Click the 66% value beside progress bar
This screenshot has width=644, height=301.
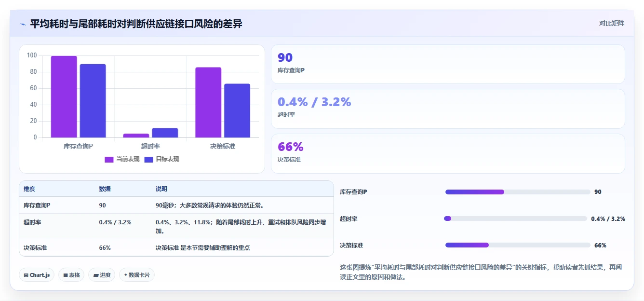click(x=601, y=245)
